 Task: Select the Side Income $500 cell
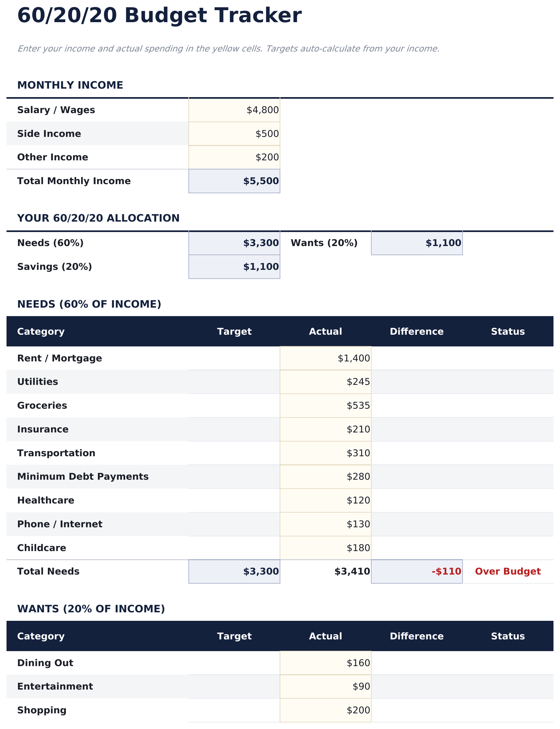click(x=234, y=134)
